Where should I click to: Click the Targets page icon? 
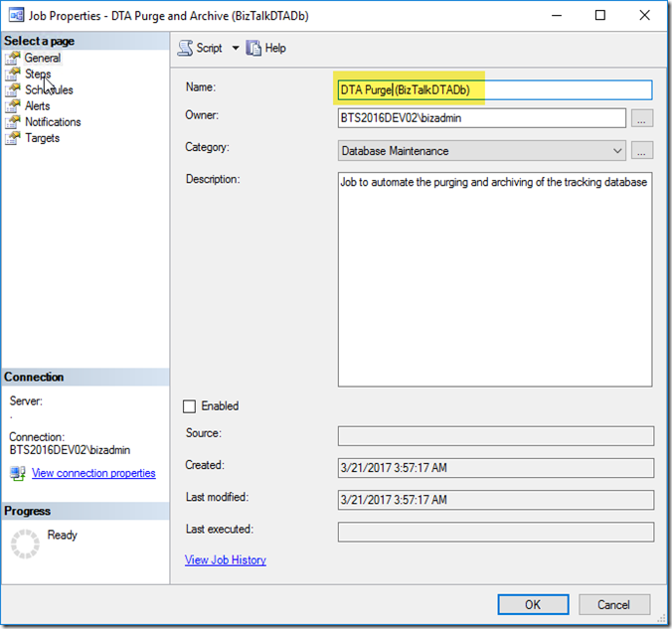(13, 138)
